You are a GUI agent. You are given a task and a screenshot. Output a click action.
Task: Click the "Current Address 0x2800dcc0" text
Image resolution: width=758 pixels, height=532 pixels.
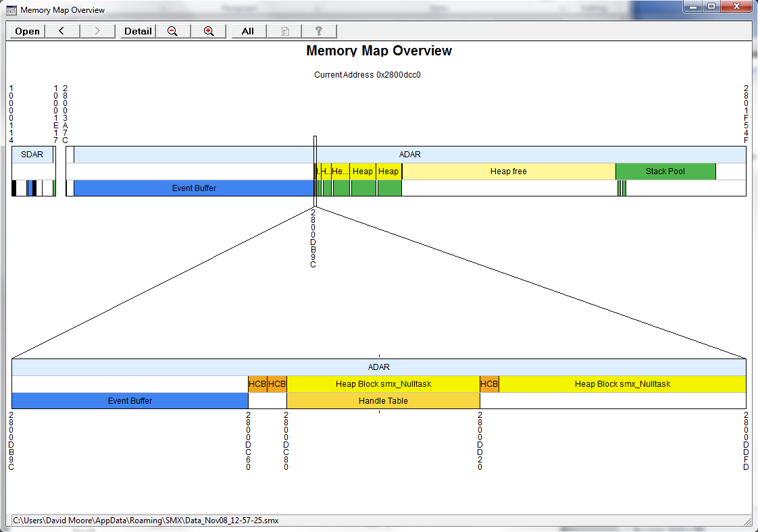click(x=368, y=75)
